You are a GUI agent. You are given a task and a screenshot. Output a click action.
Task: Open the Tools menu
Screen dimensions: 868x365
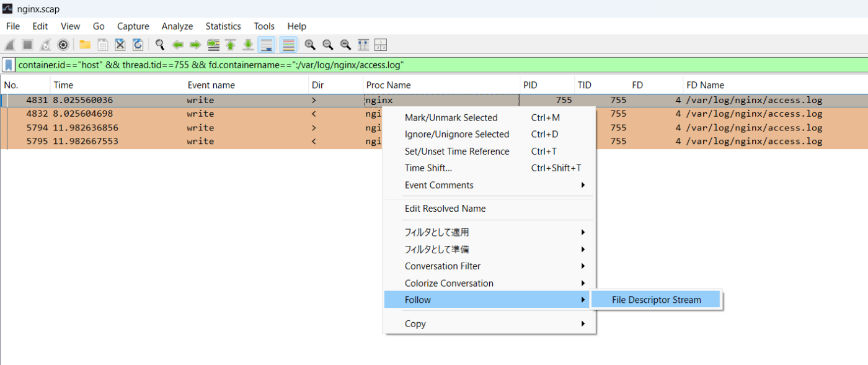(x=264, y=26)
